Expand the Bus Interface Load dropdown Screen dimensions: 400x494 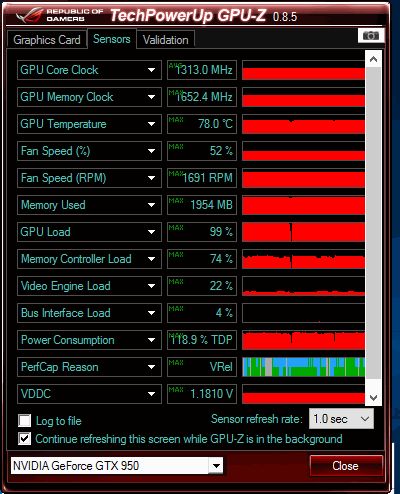click(89, 313)
